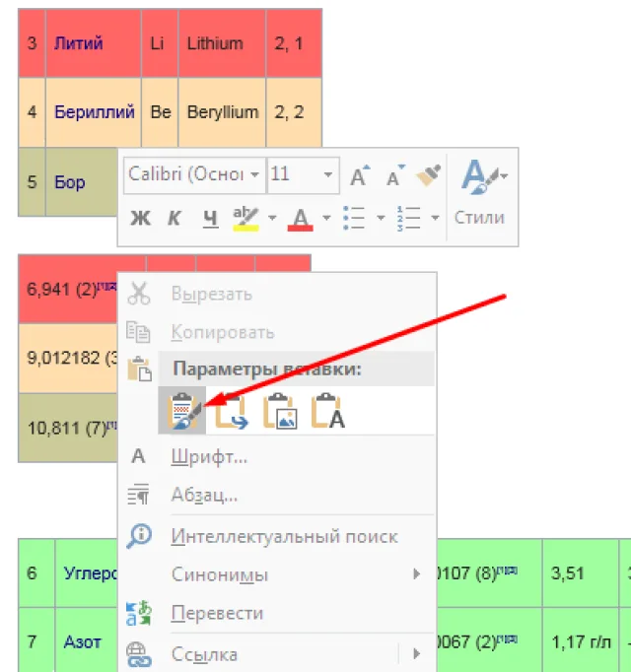This screenshot has width=631, height=672.
Task: Click the Beryllium table cell
Action: click(x=222, y=112)
